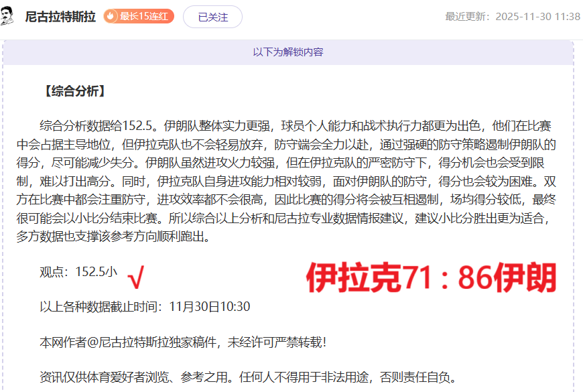
Task: Click the 观点：152.5小 prediction text
Action: coord(78,271)
